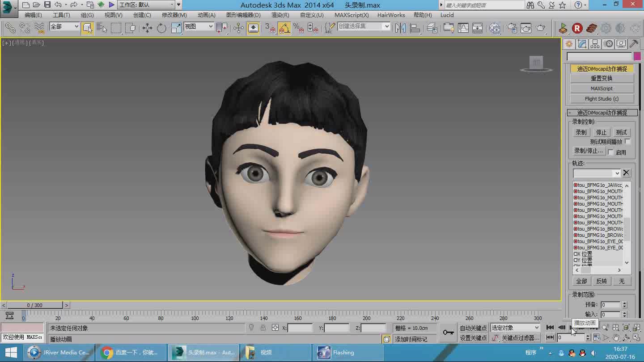This screenshot has height=362, width=644.
Task: Open the Render Setup teapot icon
Action: (512, 28)
